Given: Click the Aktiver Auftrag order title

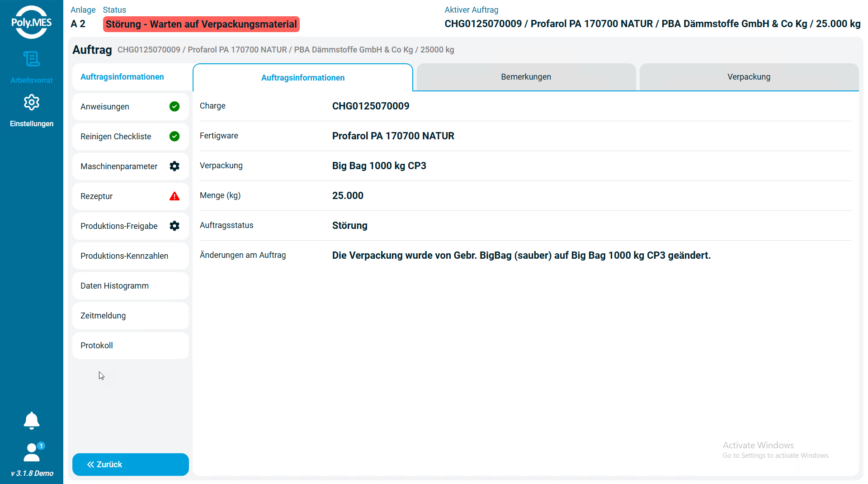Looking at the screenshot, I should [x=652, y=24].
